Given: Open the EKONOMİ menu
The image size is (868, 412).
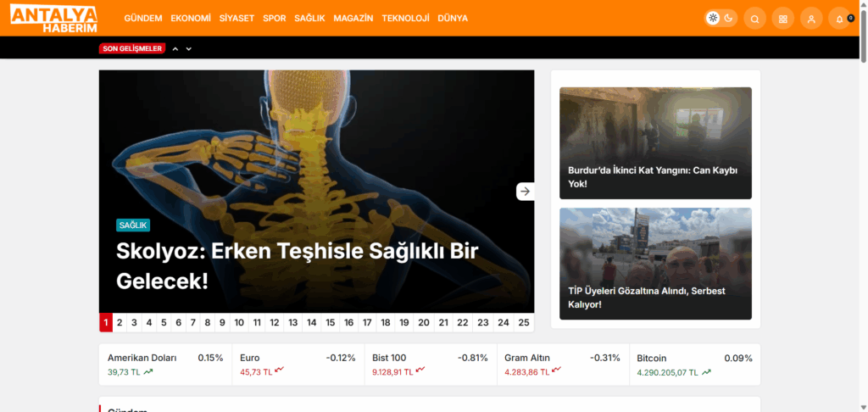Looking at the screenshot, I should pyautogui.click(x=191, y=19).
